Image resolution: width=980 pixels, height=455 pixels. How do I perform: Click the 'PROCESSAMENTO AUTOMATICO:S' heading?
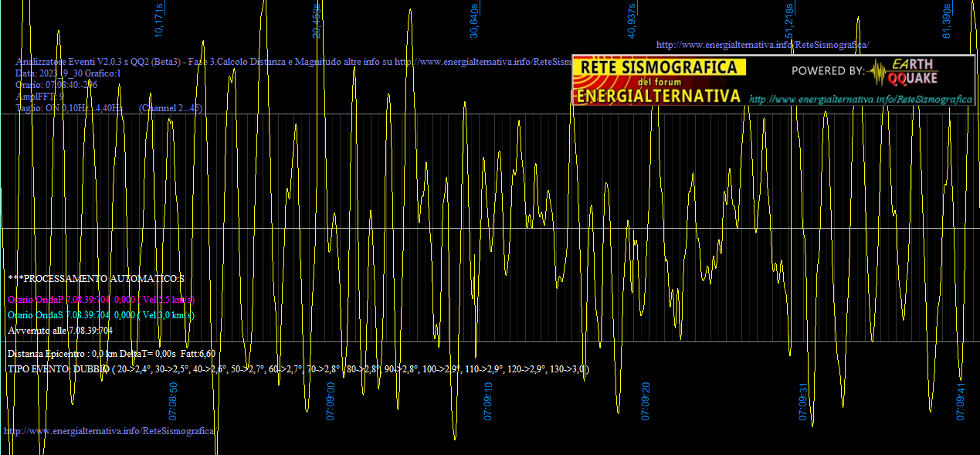[x=97, y=278]
